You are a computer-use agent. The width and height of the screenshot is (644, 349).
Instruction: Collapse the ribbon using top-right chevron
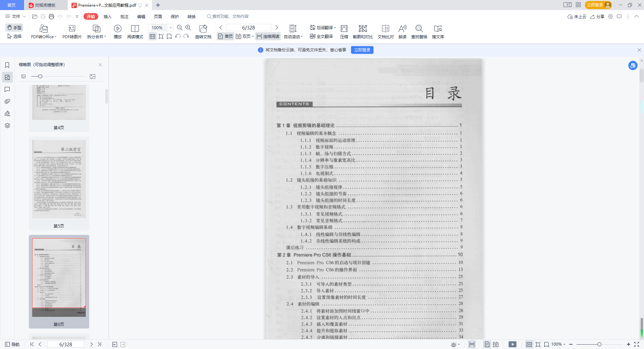click(637, 16)
